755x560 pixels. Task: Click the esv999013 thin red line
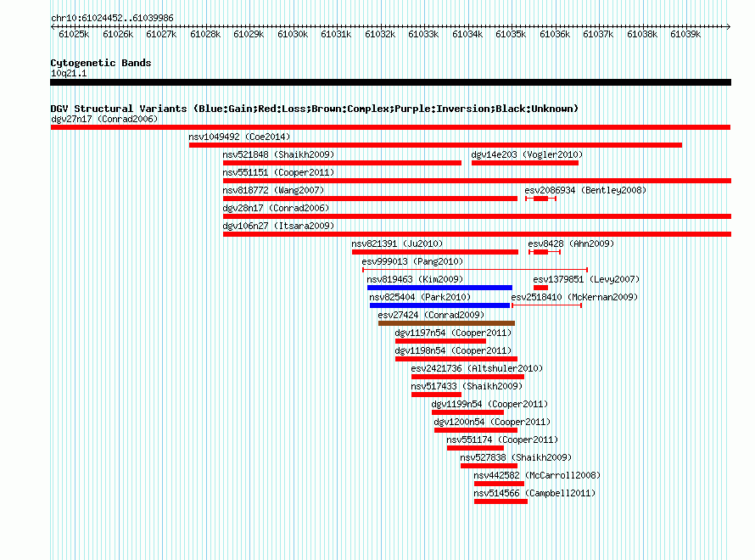(x=475, y=270)
